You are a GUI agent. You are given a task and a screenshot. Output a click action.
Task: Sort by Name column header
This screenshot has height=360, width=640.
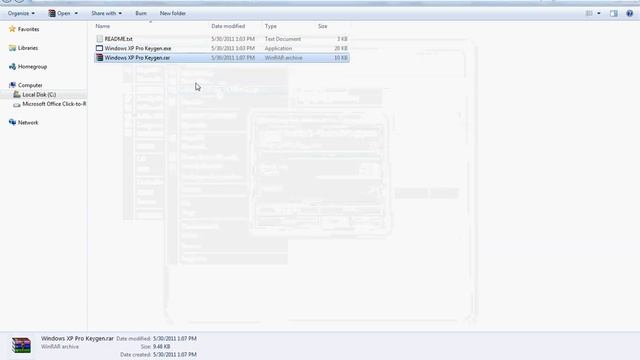coord(102,26)
